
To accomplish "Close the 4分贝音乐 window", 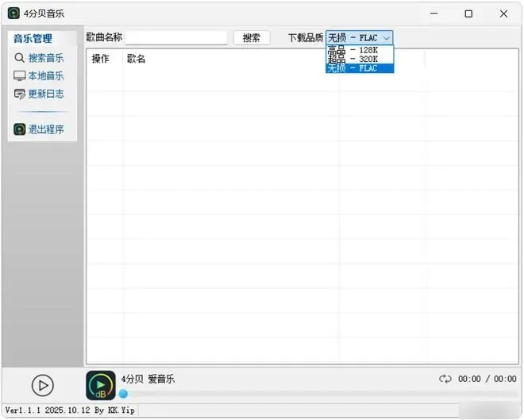I will (503, 13).
